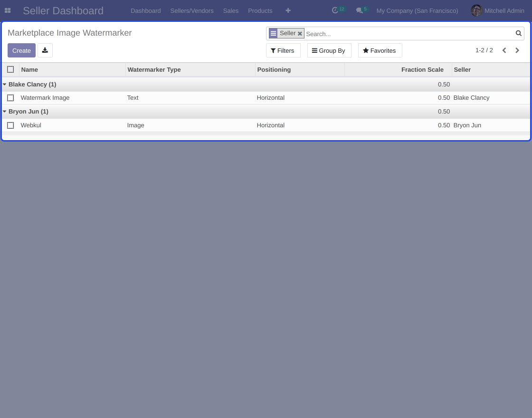
Task: Open the Mitchell Admin user menu
Action: pos(497,10)
